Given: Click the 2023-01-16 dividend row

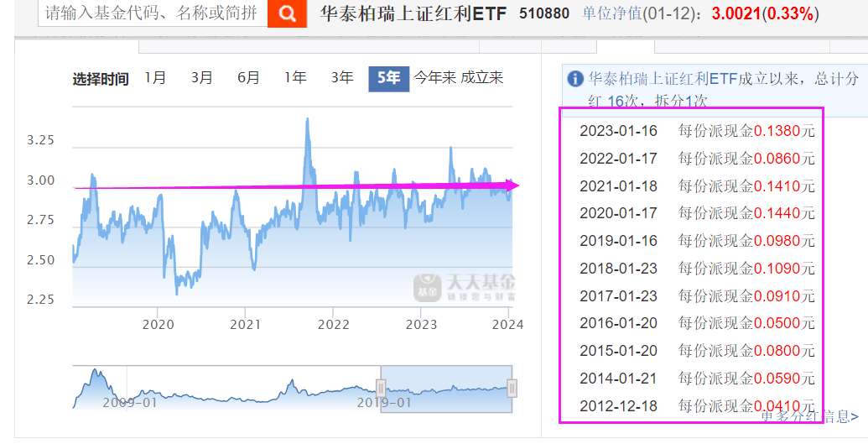Looking at the screenshot, I should click(x=697, y=131).
